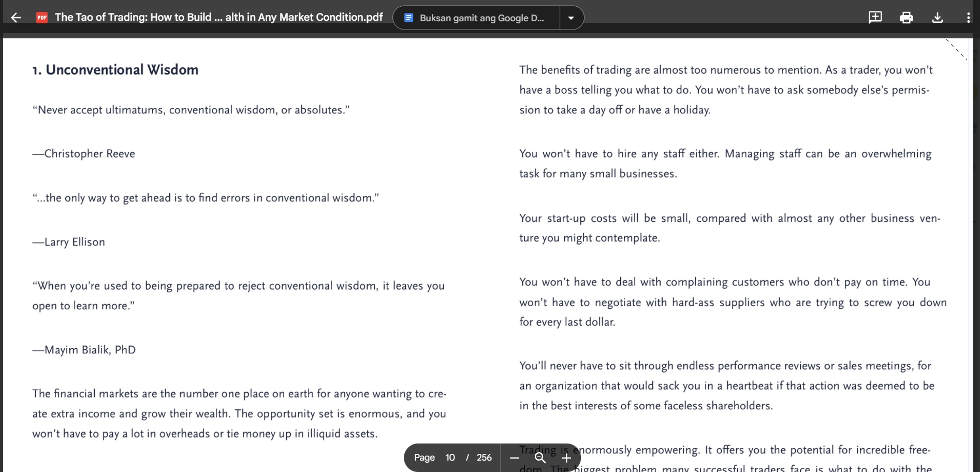Click the sentence "You'll never have to sit through"
The image size is (980, 472).
point(727,386)
